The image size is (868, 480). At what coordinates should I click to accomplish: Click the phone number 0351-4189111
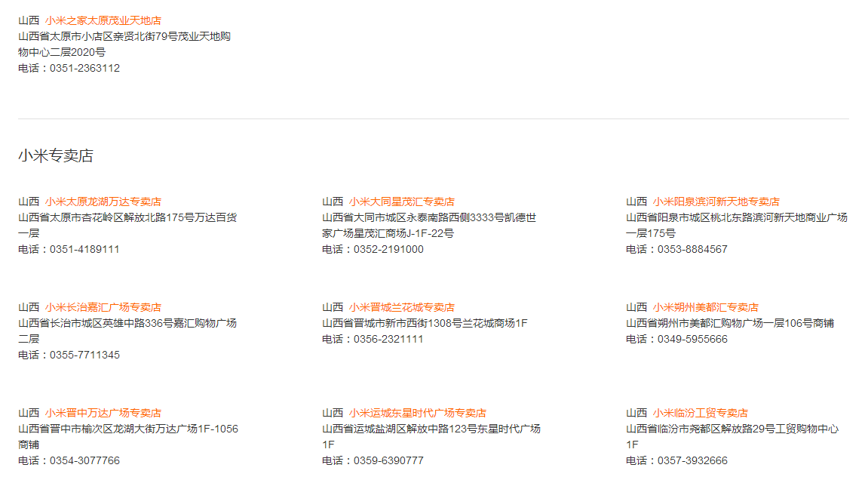84,249
